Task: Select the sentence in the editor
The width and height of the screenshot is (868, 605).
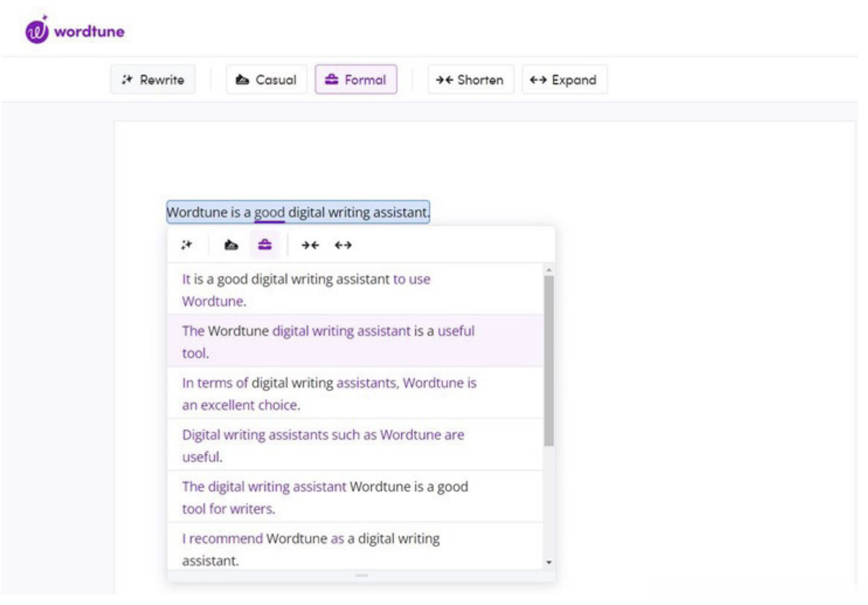Action: coord(298,212)
